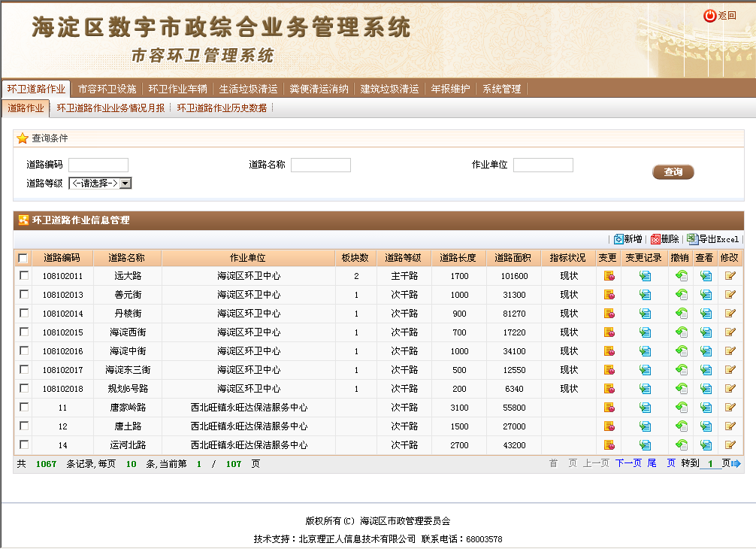The width and height of the screenshot is (756, 549).
Task: Click the 变更 icon for 善元街
Action: click(x=609, y=295)
